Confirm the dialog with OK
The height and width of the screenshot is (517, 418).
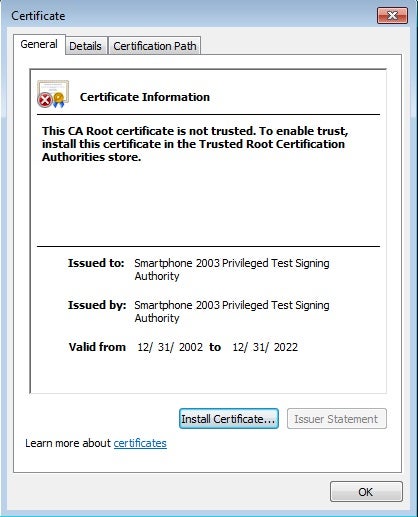click(x=366, y=492)
